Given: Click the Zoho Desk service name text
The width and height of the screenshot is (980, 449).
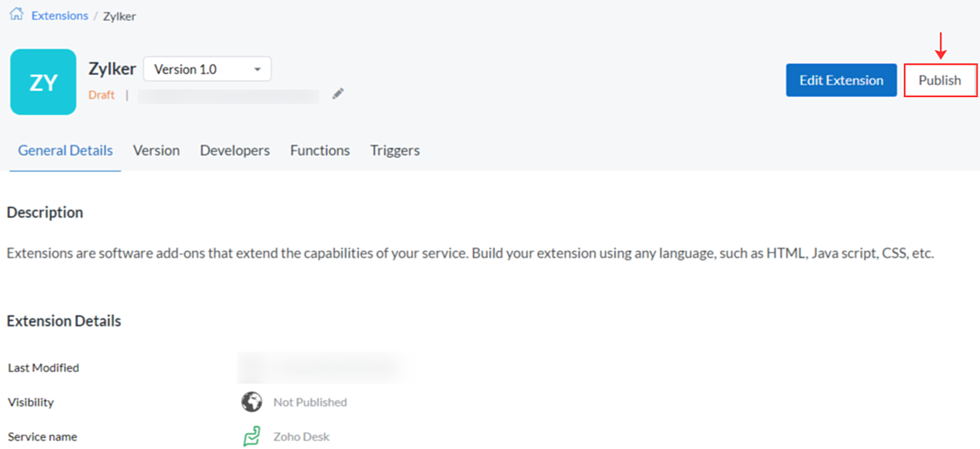Looking at the screenshot, I should coord(302,437).
